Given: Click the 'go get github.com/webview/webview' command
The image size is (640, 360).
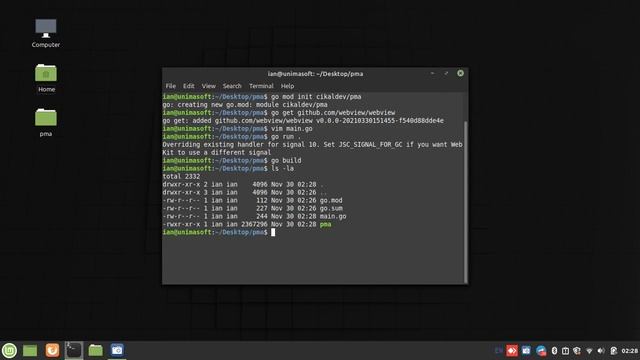Looking at the screenshot, I should [x=333, y=113].
